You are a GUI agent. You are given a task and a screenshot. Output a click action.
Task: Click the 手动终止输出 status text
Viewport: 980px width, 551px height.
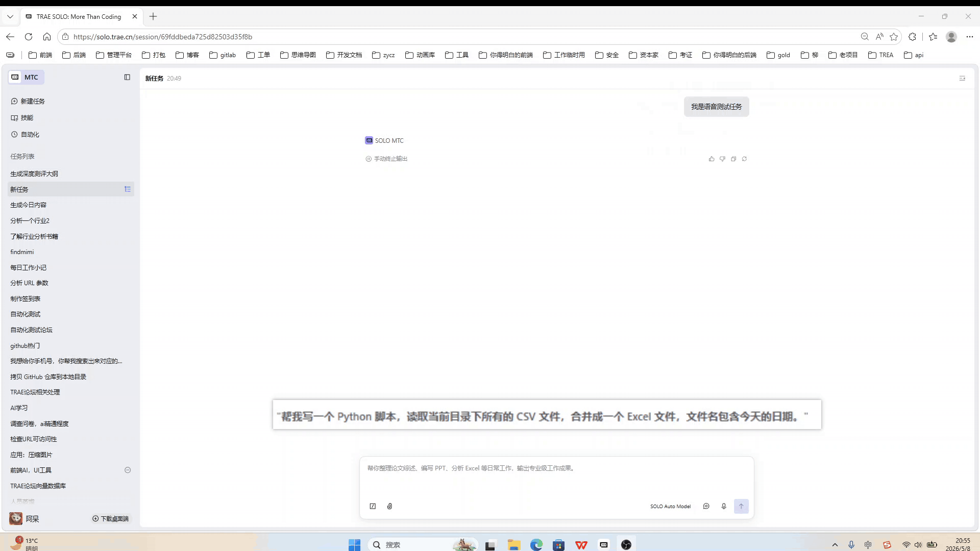click(390, 159)
